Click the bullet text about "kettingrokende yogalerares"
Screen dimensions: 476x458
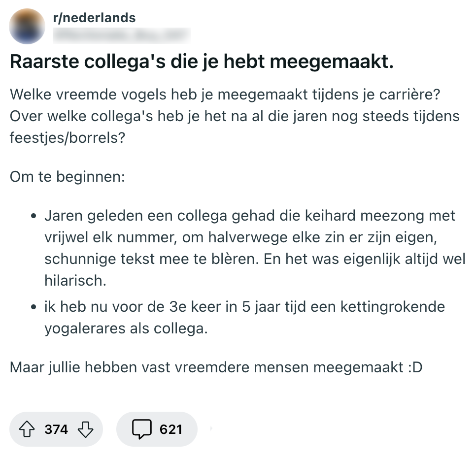244,317
